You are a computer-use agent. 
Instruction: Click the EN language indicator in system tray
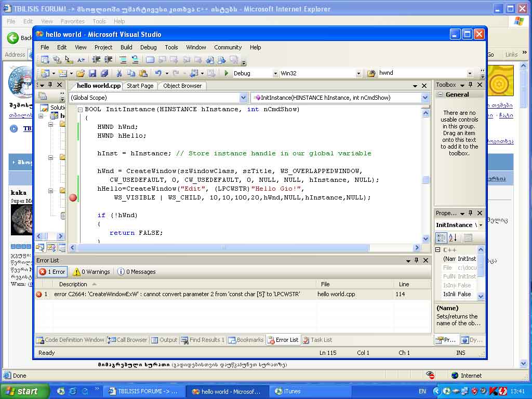(422, 391)
